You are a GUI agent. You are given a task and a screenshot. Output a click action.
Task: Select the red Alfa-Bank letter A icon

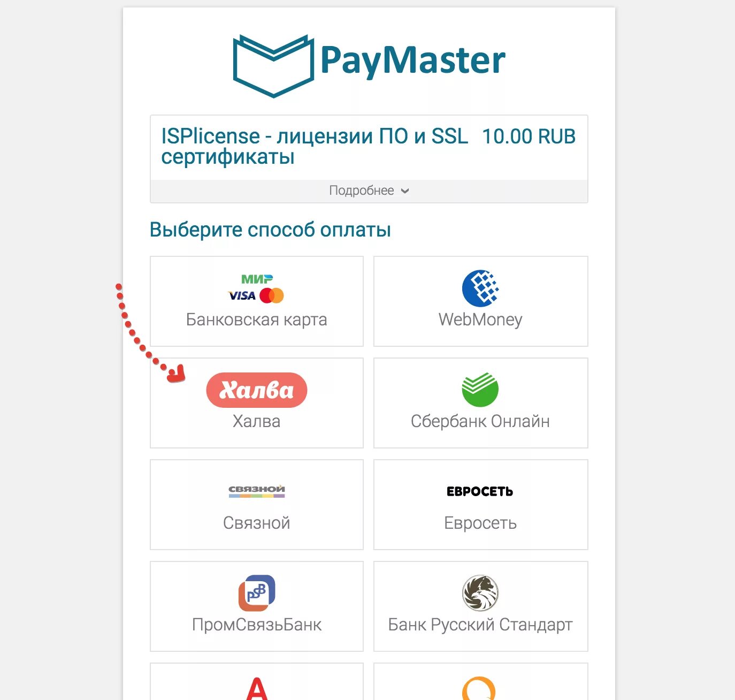click(257, 688)
